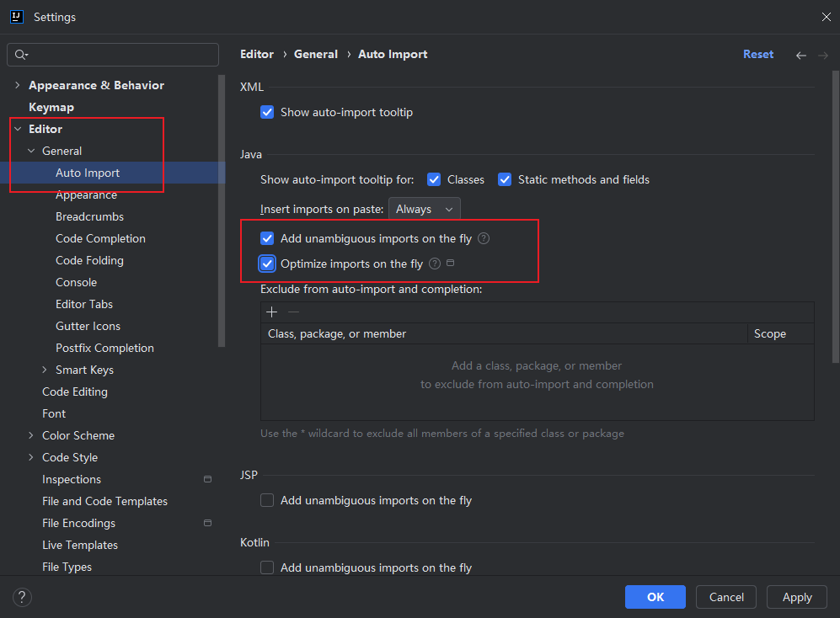Close the Settings dialog

[826, 17]
